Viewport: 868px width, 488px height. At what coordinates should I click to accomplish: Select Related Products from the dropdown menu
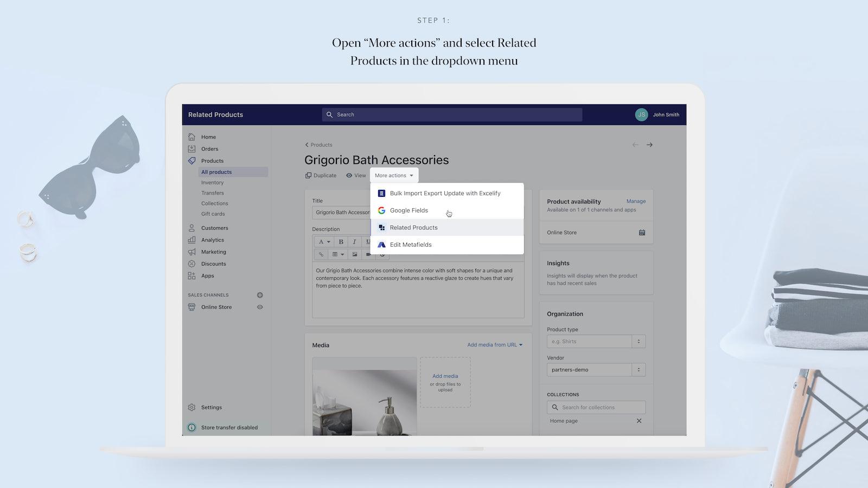click(413, 227)
